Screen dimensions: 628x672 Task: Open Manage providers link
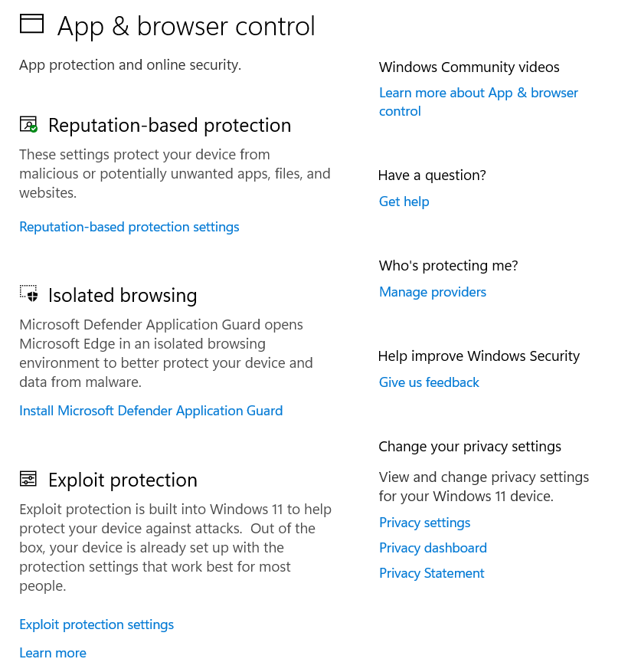pyautogui.click(x=433, y=292)
